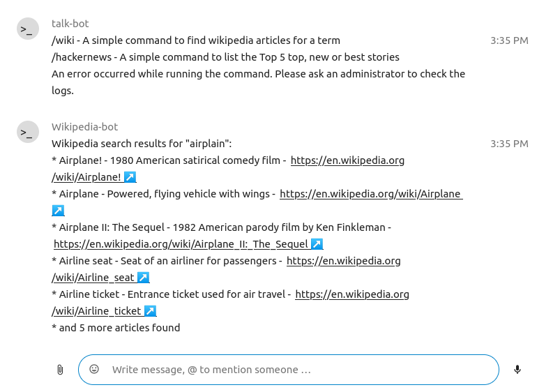Click arrow icon after Airline_ticket link

150,311
